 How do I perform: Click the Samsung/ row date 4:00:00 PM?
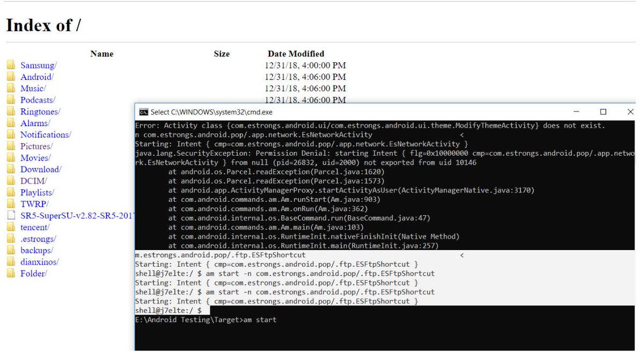coord(305,65)
